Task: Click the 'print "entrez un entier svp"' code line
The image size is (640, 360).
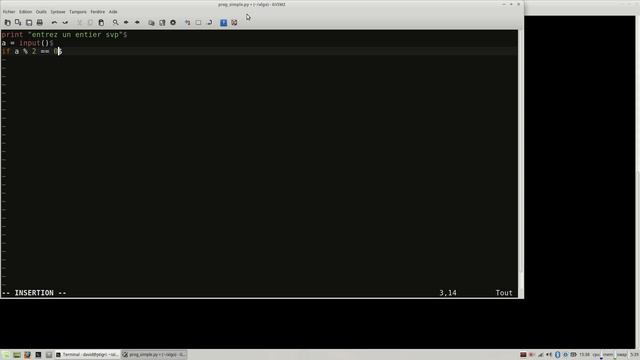Action: (x=64, y=35)
